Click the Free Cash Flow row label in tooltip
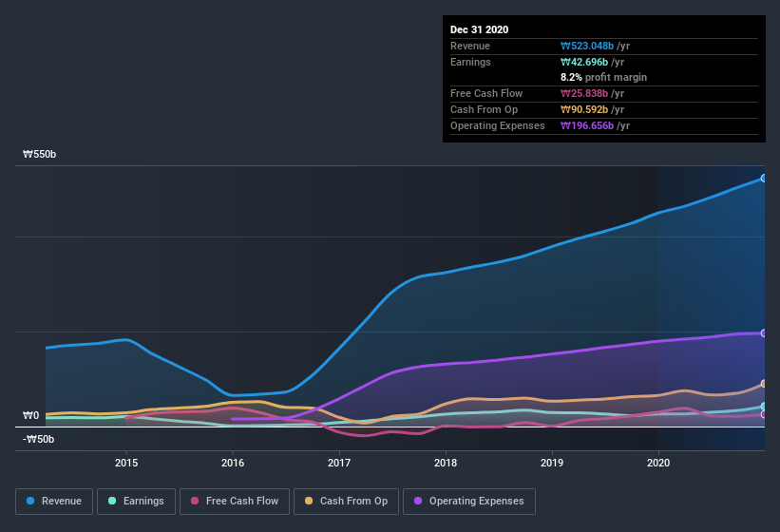 click(x=486, y=93)
